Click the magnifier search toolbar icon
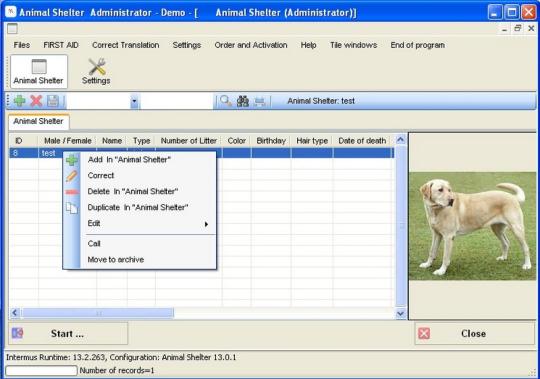 [x=226, y=101]
